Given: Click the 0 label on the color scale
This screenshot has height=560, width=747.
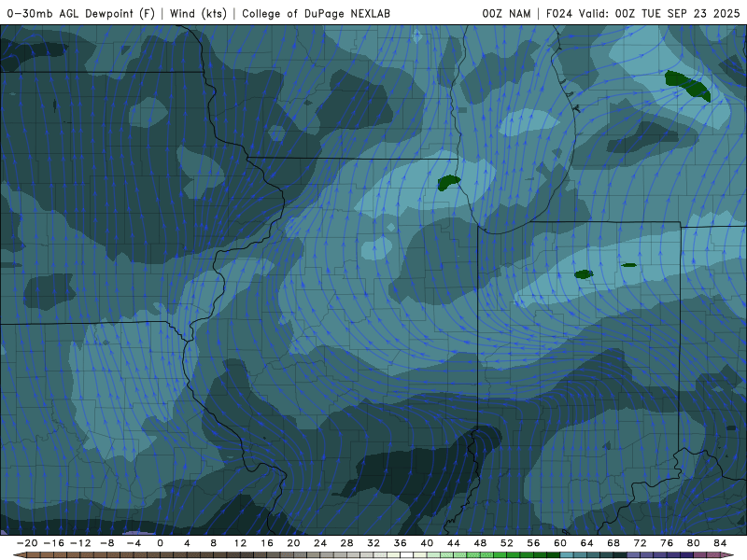Looking at the screenshot, I should [x=160, y=543].
